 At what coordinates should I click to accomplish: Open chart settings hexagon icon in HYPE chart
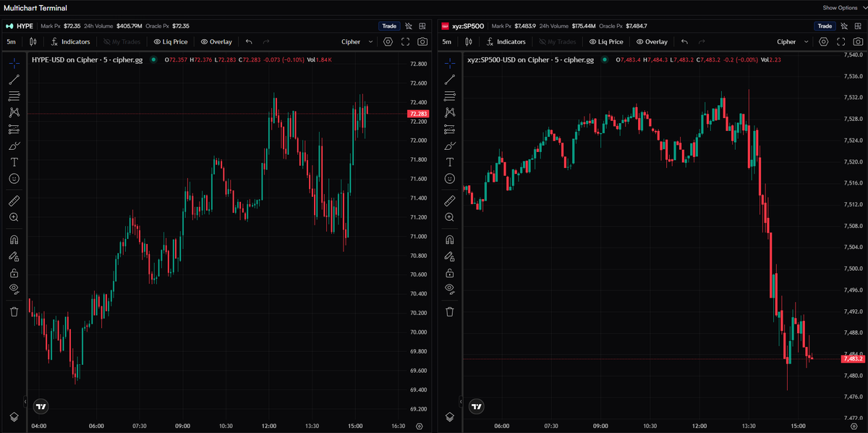(x=388, y=42)
